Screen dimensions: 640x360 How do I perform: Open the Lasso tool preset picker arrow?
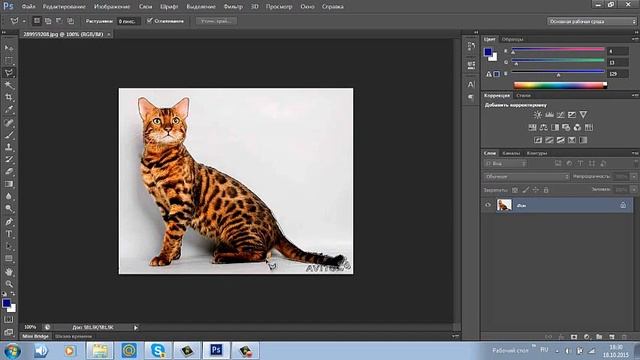coord(24,21)
